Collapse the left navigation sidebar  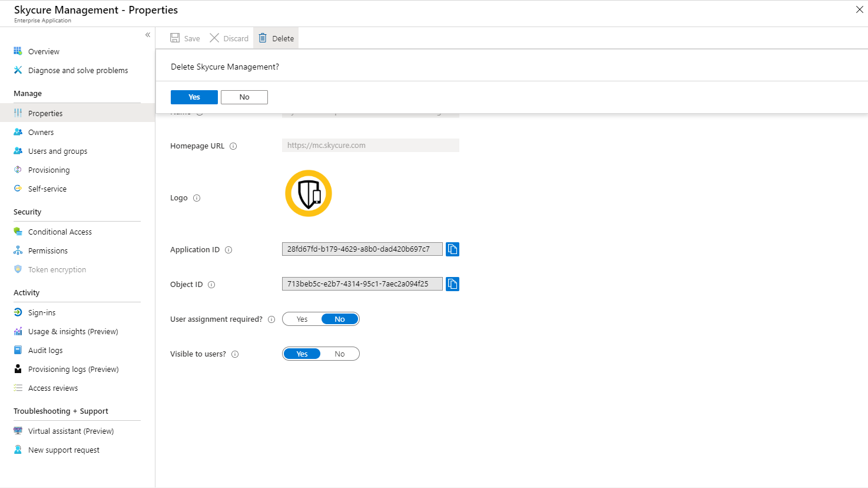coord(148,35)
